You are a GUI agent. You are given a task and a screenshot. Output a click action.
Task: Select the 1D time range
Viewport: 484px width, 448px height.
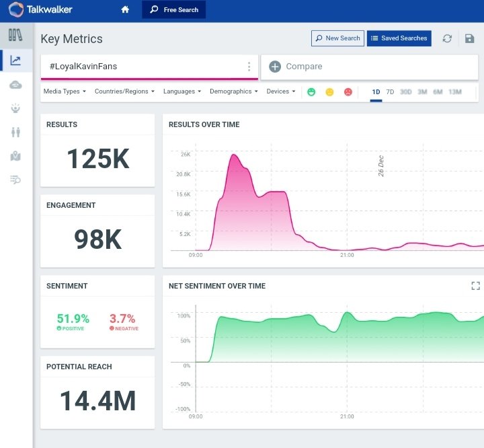(x=376, y=92)
